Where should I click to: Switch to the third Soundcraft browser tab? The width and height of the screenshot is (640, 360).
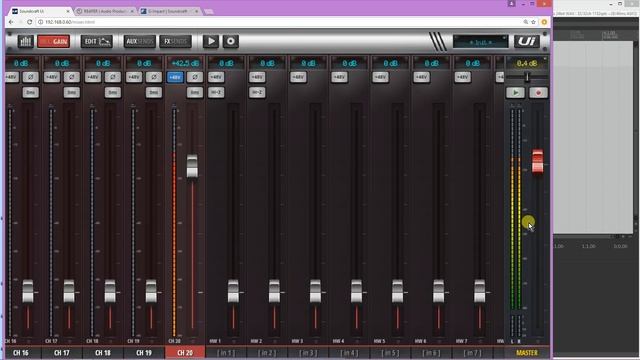[x=169, y=11]
